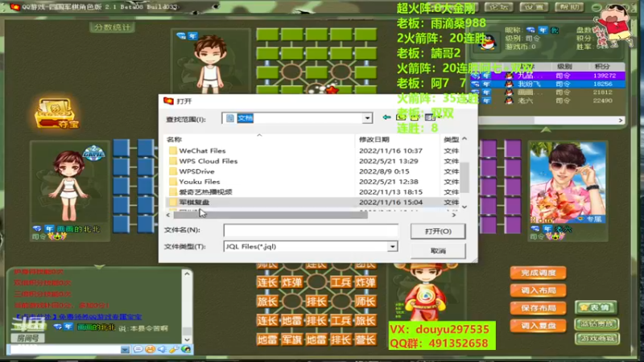
Task: Open the chat bubble icon below the chat
Action: [x=138, y=349]
